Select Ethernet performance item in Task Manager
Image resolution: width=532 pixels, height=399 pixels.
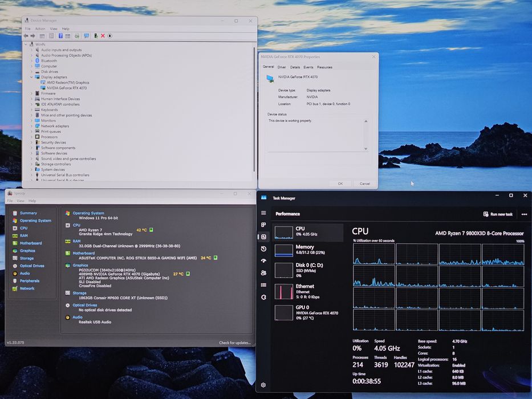click(308, 291)
